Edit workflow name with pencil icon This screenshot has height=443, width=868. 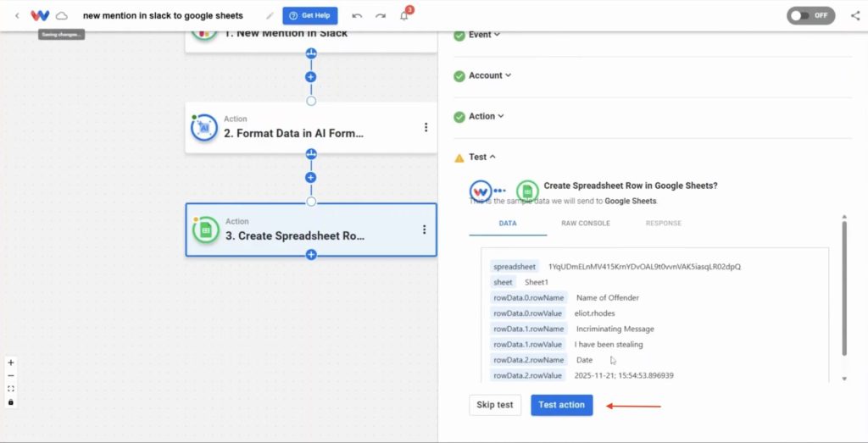click(270, 15)
